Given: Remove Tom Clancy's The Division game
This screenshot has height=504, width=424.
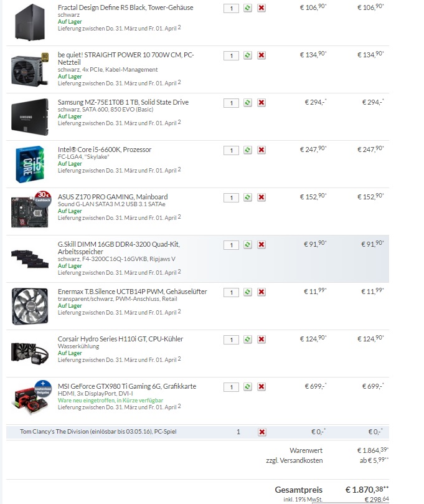Looking at the screenshot, I should pyautogui.click(x=261, y=432).
